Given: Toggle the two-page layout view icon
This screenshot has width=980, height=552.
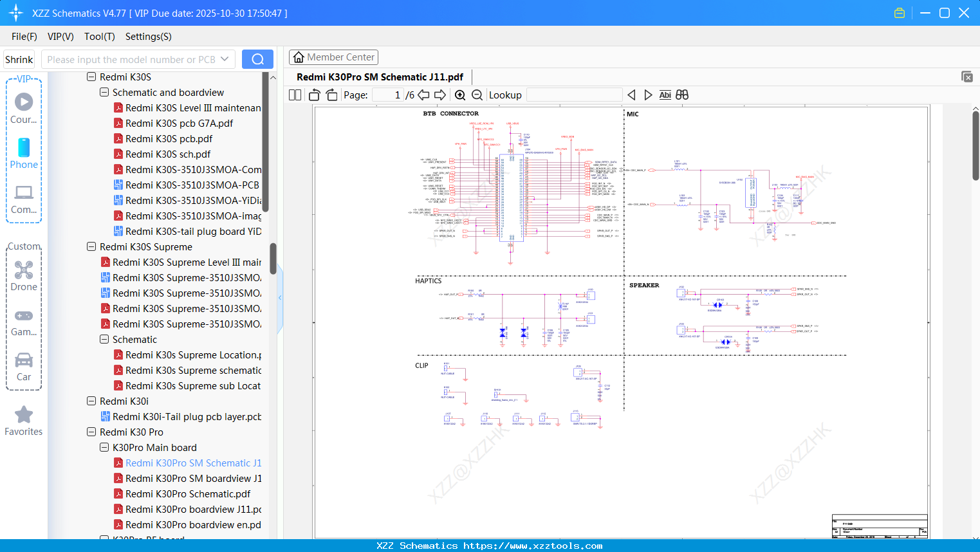Looking at the screenshot, I should pos(295,95).
